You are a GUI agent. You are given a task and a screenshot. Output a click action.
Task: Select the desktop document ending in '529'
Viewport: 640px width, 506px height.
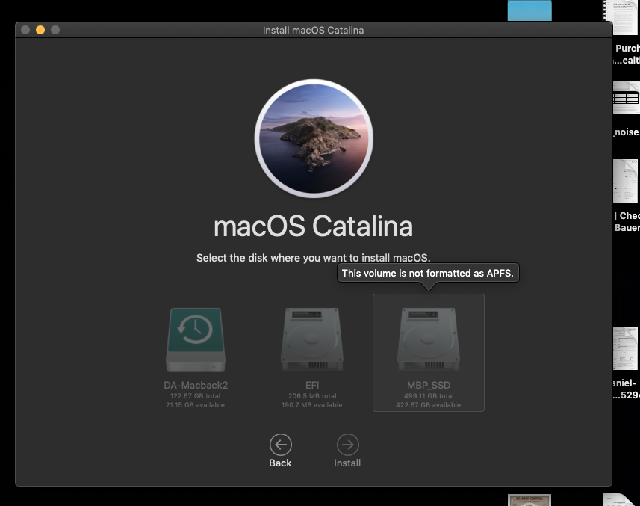[626, 349]
